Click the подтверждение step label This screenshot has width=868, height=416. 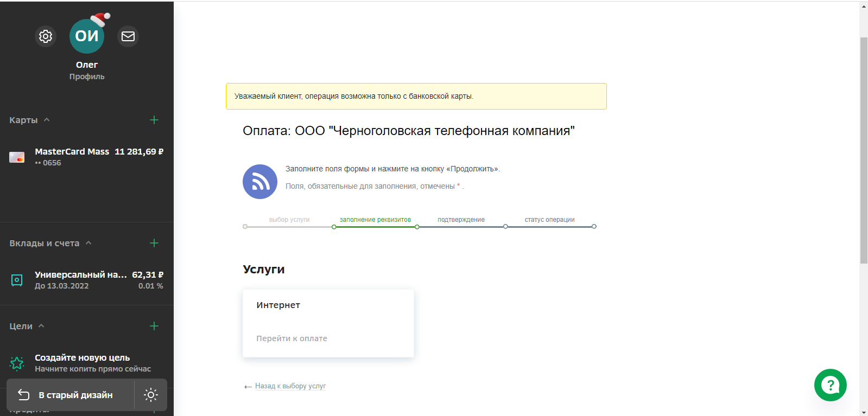pos(461,220)
